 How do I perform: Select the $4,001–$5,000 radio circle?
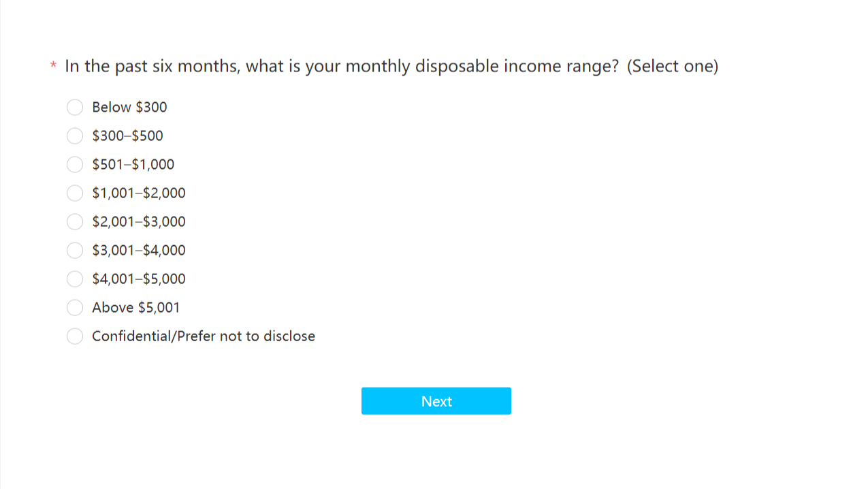pyautogui.click(x=75, y=279)
